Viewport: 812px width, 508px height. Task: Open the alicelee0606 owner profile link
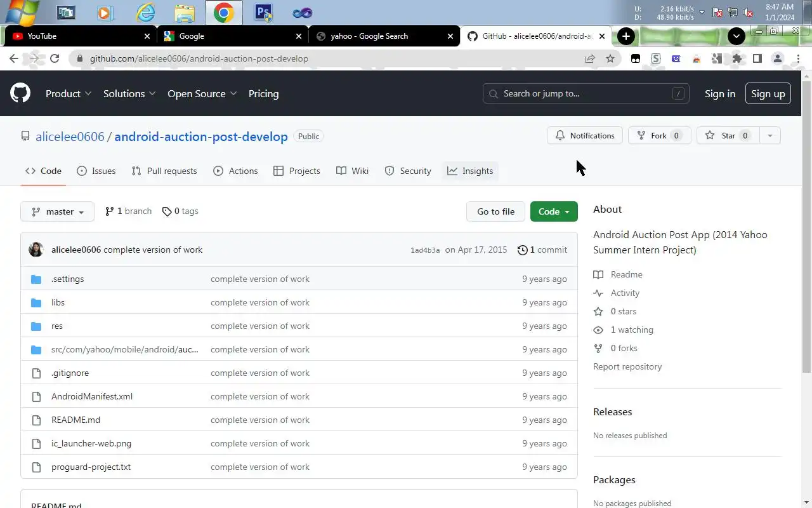[70, 137]
